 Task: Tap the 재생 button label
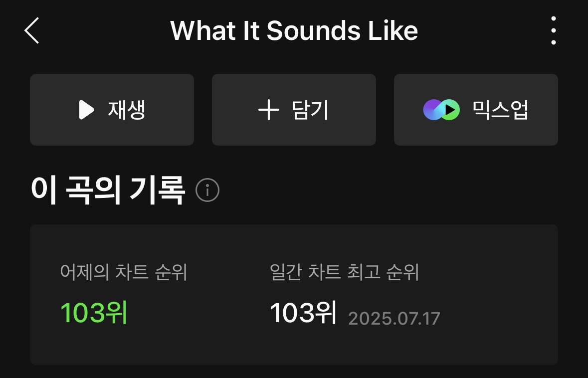[x=126, y=110]
